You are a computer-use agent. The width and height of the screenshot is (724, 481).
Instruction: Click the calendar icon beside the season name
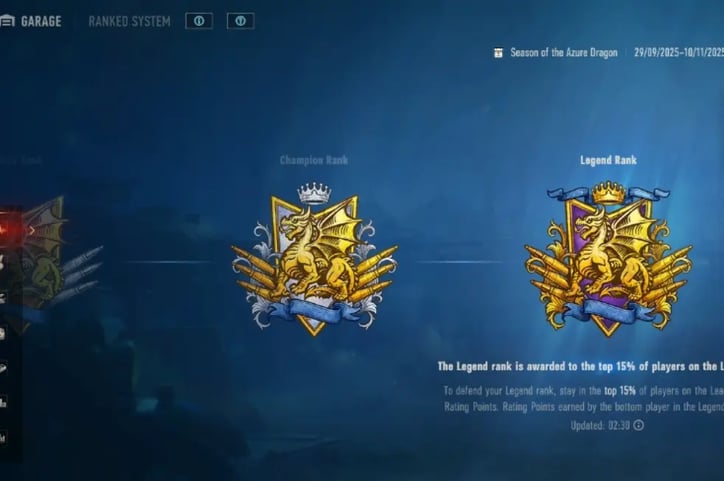tap(498, 53)
